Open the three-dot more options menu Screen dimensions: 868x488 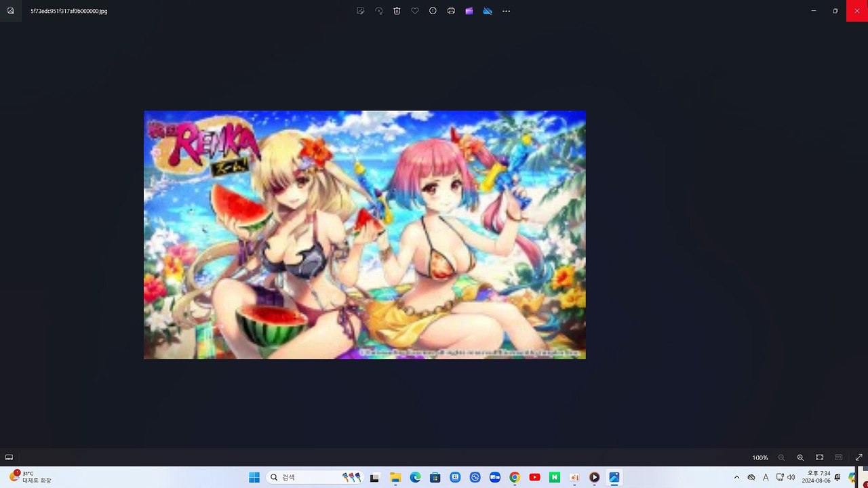[x=506, y=11]
